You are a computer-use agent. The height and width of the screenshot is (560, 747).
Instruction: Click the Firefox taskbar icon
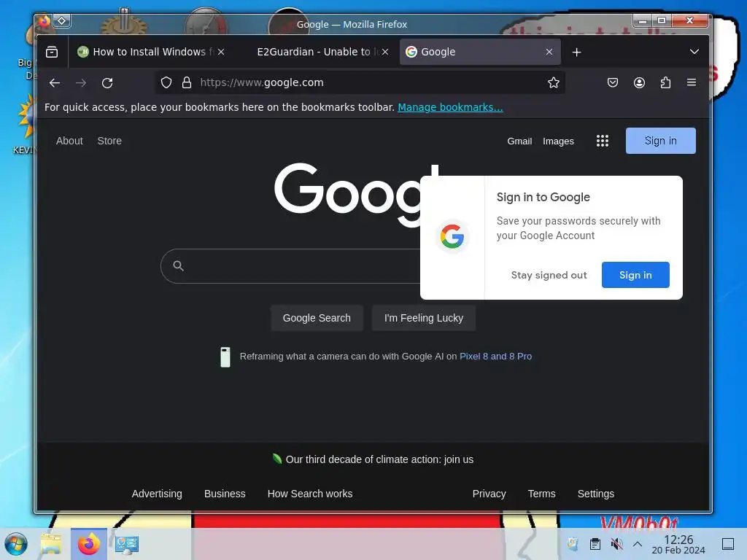[x=88, y=544]
